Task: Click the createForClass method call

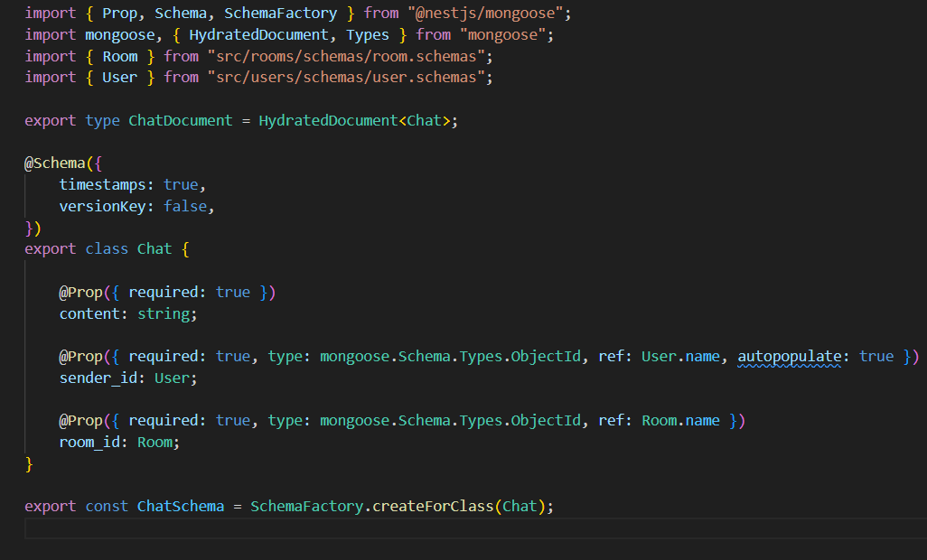Action: [433, 506]
